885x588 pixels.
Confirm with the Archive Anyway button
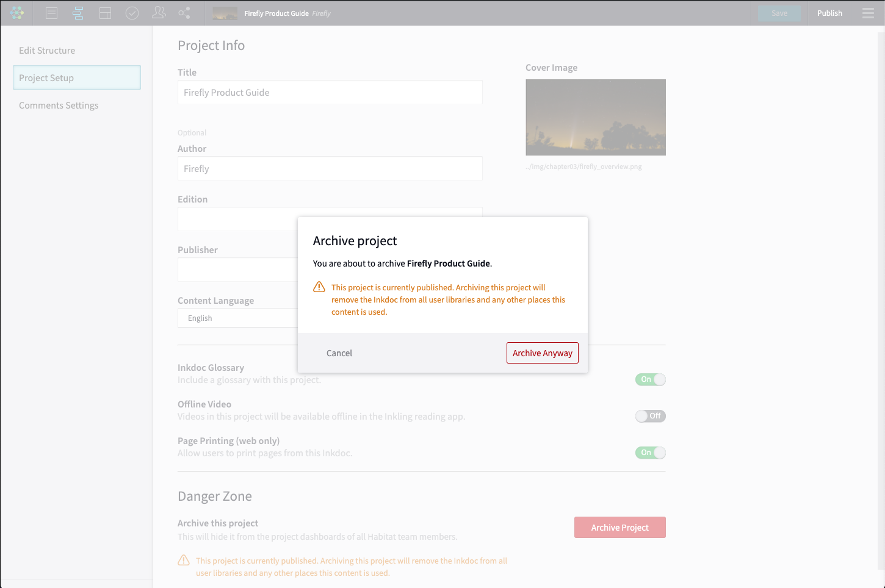(x=542, y=353)
